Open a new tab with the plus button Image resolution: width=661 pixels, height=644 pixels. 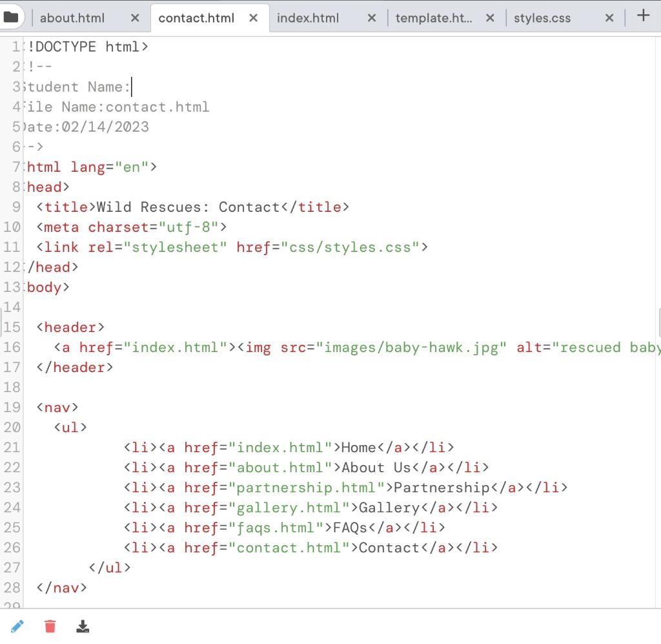click(643, 17)
